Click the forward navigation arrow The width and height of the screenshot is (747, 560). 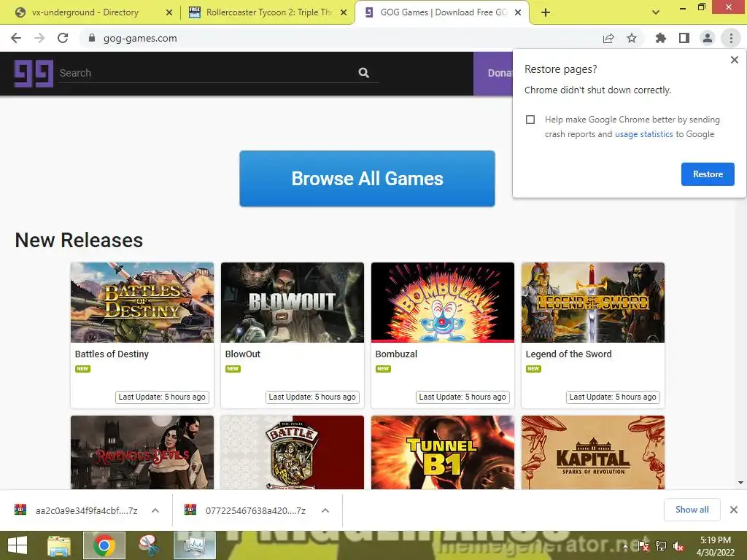pos(39,38)
